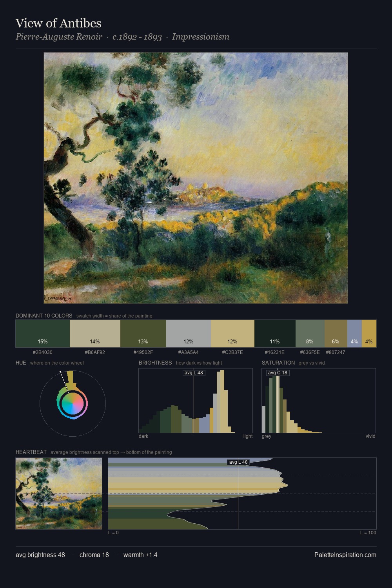Screen dimensions: 392x588
Task: Click the artist name Pierre-Auguste Renoir
Action: point(59,37)
